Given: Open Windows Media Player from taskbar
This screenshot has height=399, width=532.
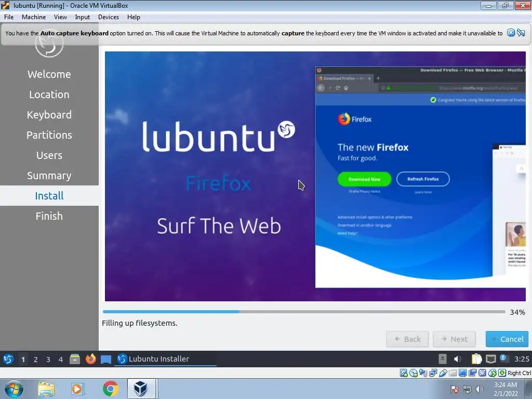Looking at the screenshot, I should point(78,389).
